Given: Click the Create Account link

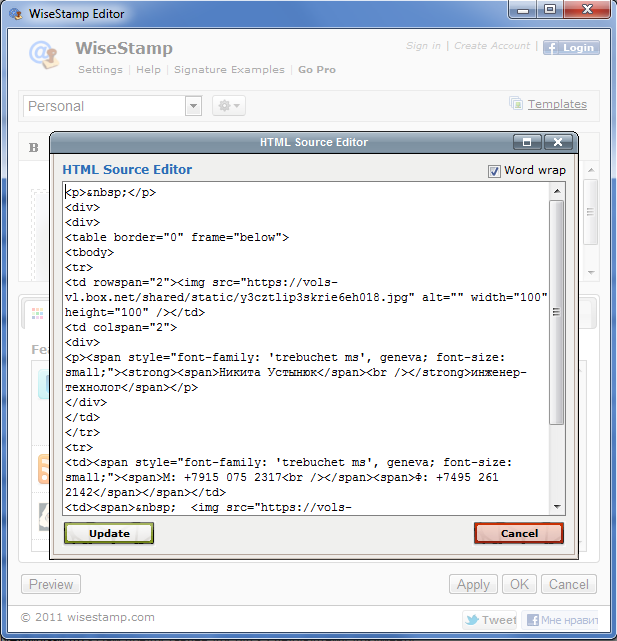Looking at the screenshot, I should [x=492, y=46].
